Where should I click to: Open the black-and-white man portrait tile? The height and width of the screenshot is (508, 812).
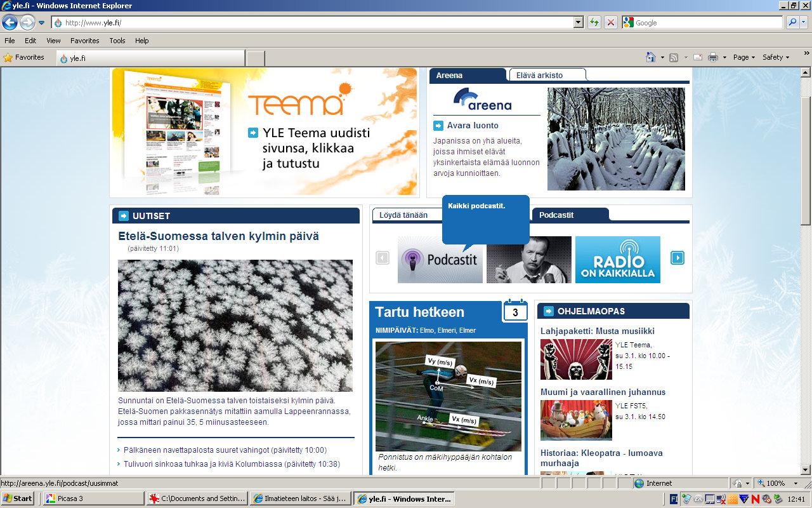tap(529, 260)
